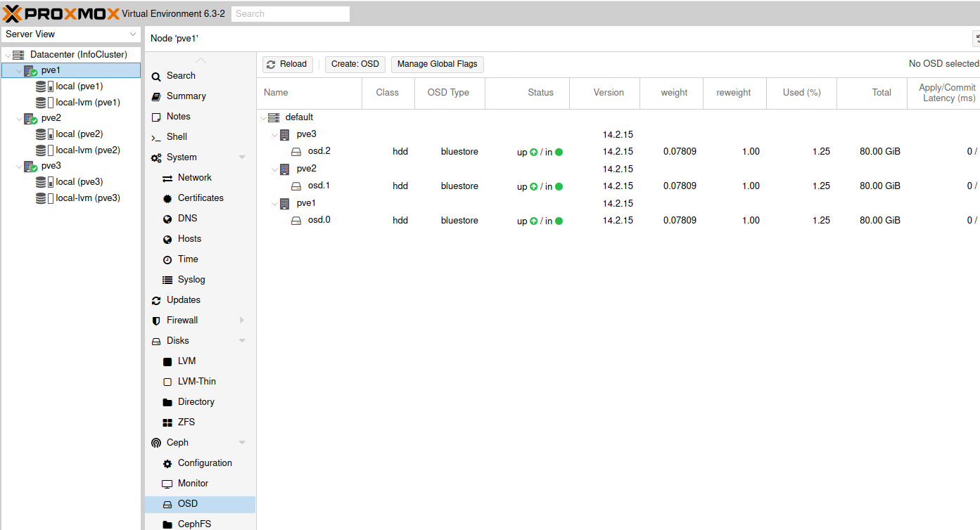Click the ZFS grid icon
The image size is (980, 530).
(x=167, y=422)
